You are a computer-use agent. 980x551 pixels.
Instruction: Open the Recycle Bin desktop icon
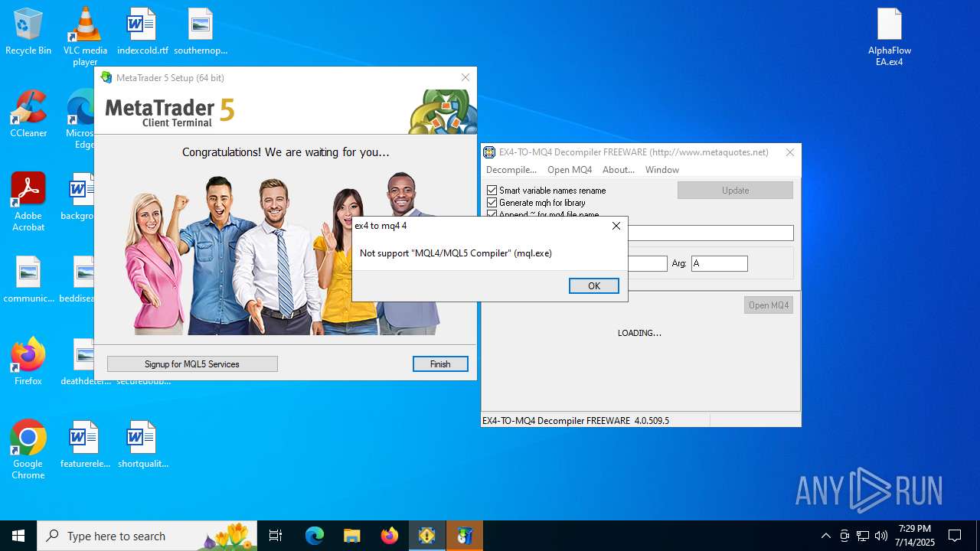(28, 32)
